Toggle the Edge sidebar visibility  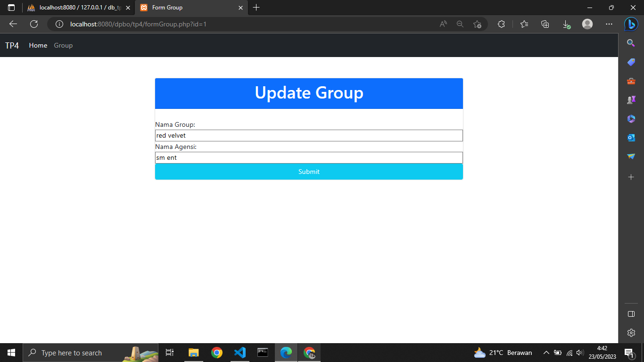tap(631, 313)
